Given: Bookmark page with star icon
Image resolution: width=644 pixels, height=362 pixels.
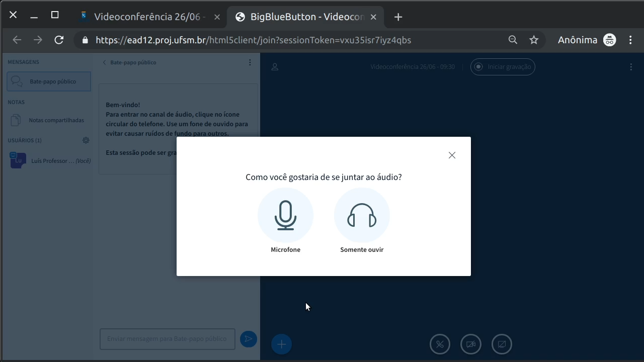Looking at the screenshot, I should click(534, 40).
